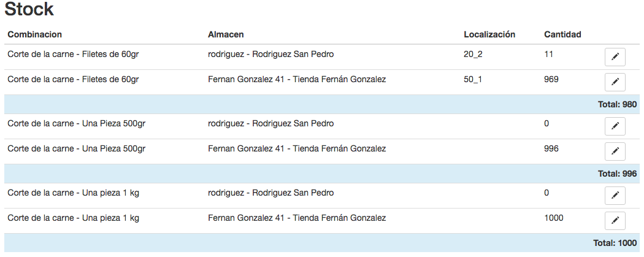Open the edit pencil for the 996 quantity row
644x257 pixels.
615,152
